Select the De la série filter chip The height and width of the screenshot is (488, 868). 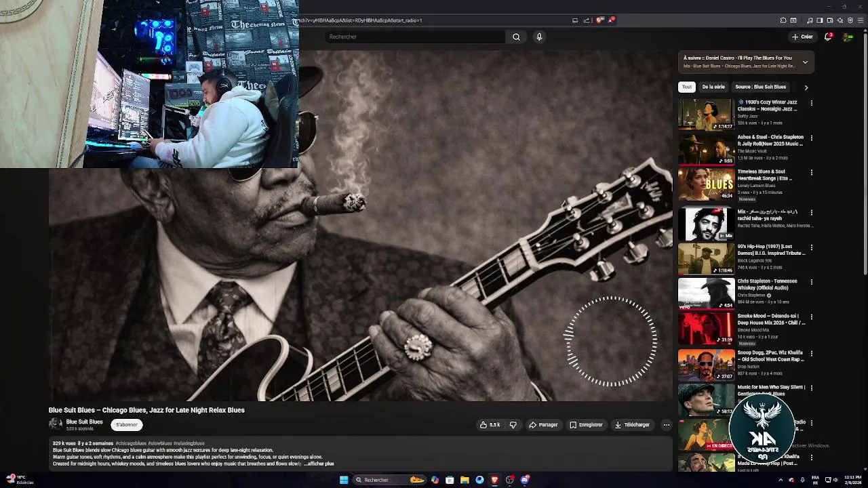pyautogui.click(x=713, y=87)
